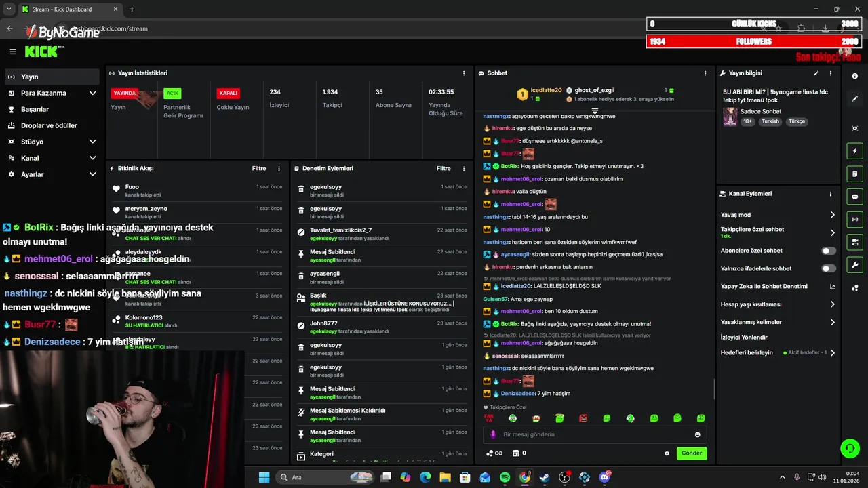The image size is (868, 488).
Task: Open a new browser tab
Action: [132, 9]
